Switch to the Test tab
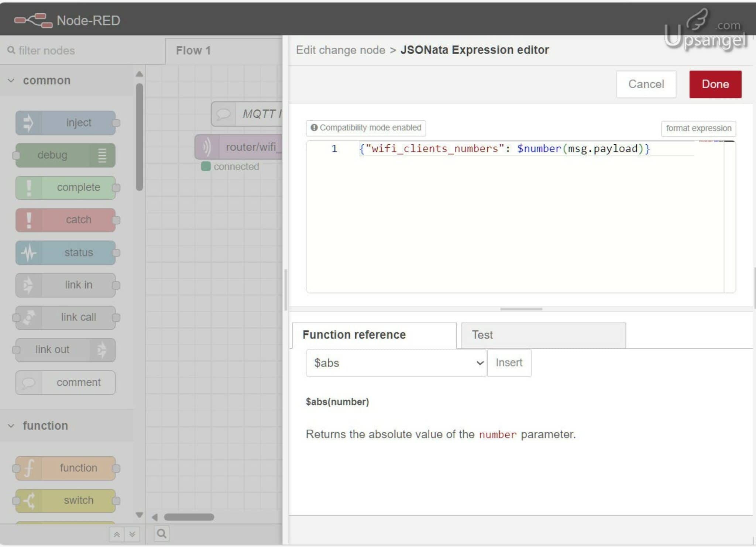Image resolution: width=756 pixels, height=547 pixels. click(x=482, y=335)
